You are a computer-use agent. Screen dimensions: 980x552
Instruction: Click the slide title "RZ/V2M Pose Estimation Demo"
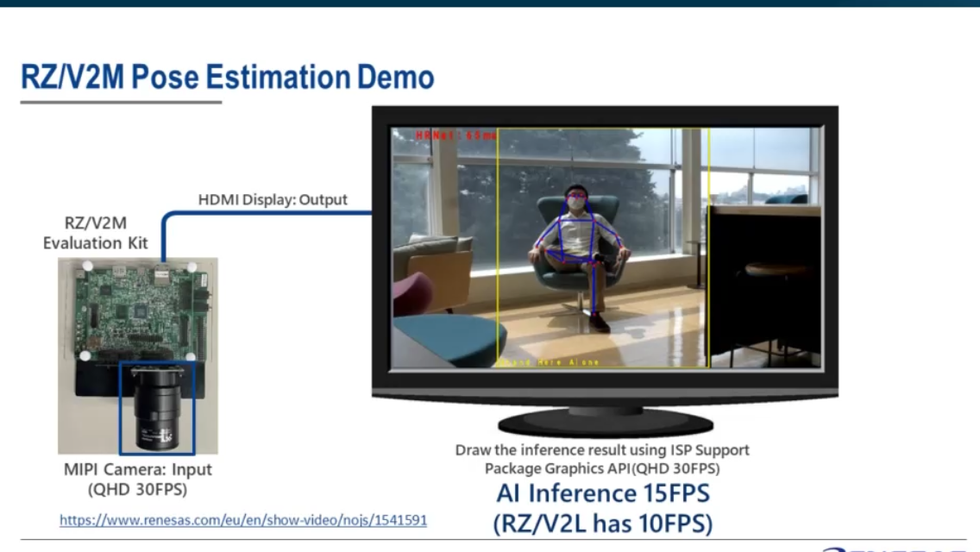point(228,77)
